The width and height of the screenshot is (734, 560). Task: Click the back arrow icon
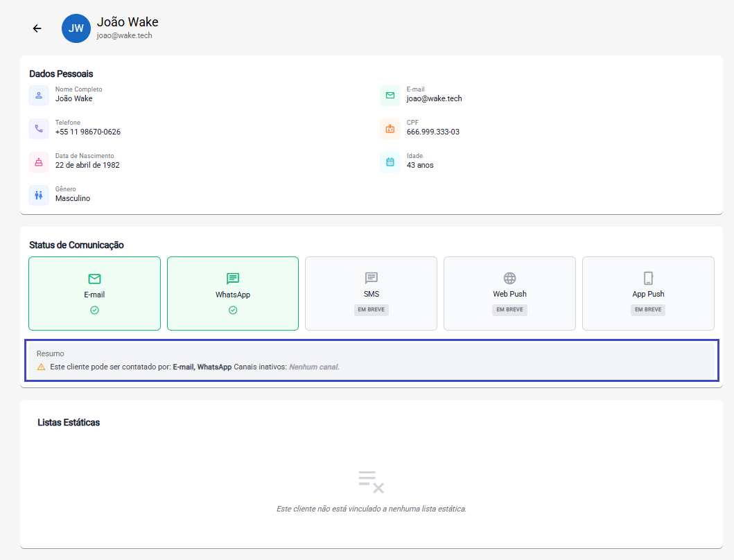tap(37, 28)
